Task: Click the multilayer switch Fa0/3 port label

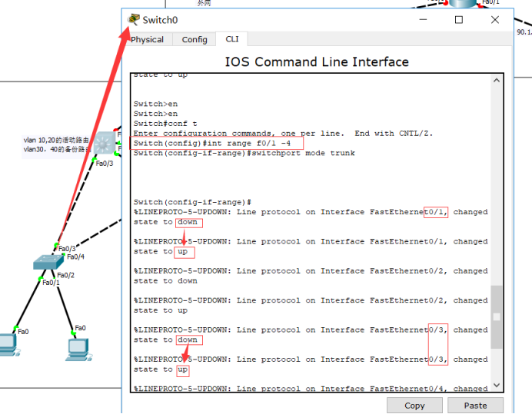Action: pyautogui.click(x=105, y=164)
